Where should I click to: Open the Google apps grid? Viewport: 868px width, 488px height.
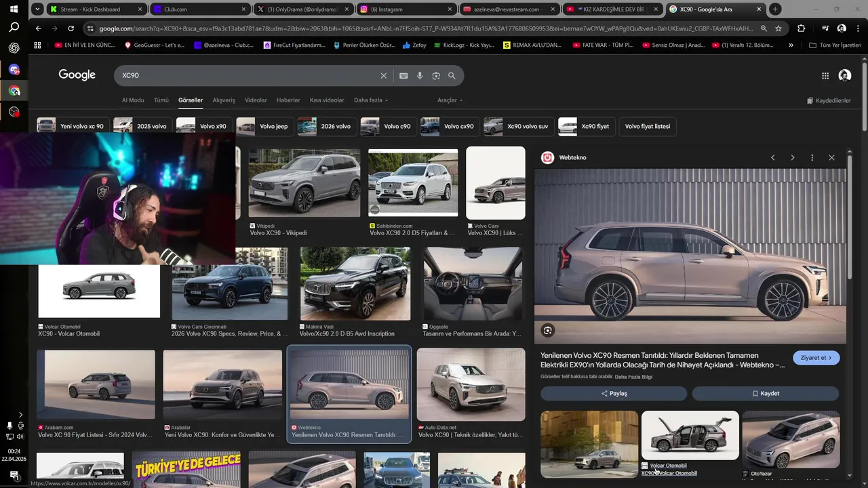pos(825,76)
